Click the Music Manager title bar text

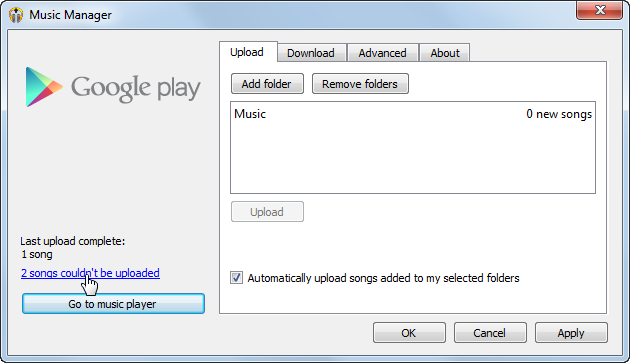(70, 15)
